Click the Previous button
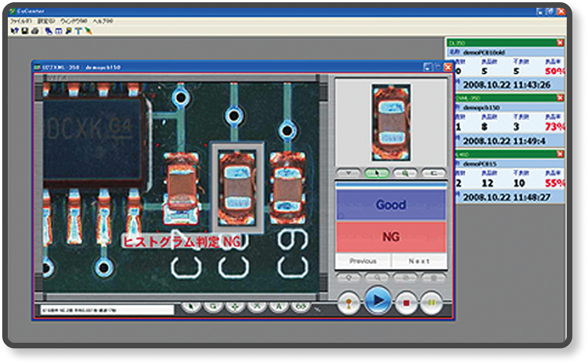The width and height of the screenshot is (588, 364). [x=363, y=261]
